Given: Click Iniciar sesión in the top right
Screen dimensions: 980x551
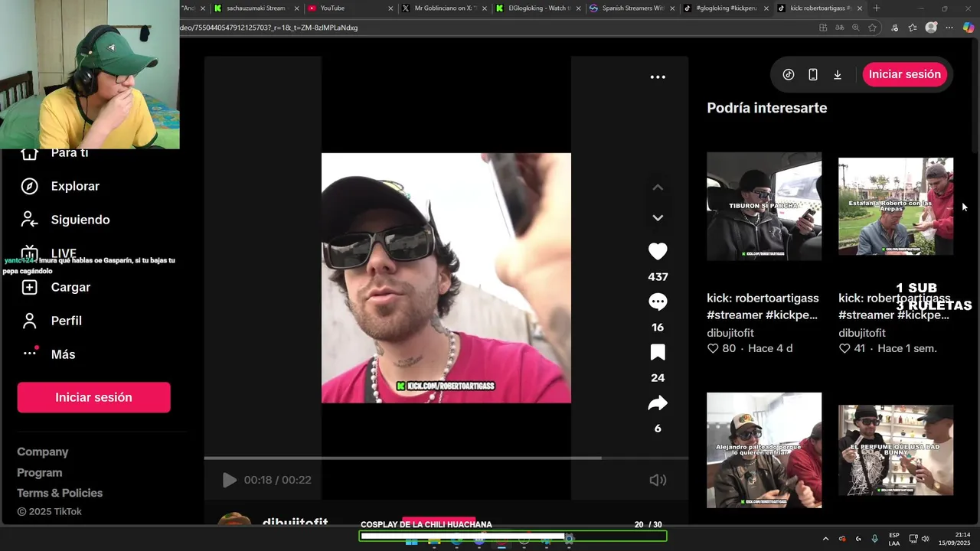Looking at the screenshot, I should (905, 74).
